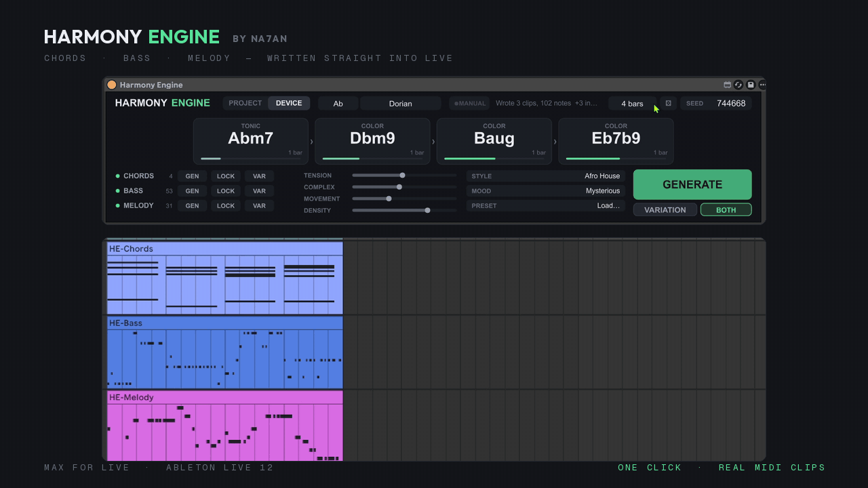Click the show/hide device view icon in title bar

coord(728,85)
